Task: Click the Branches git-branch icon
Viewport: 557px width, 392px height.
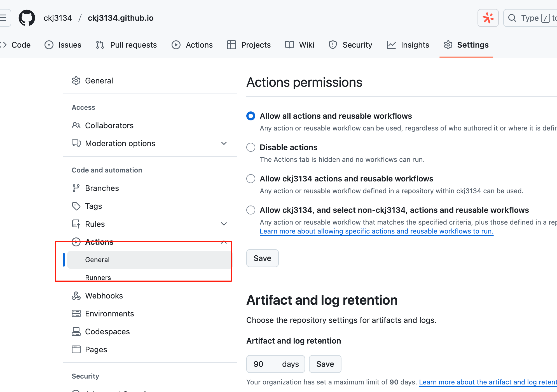Action: [x=76, y=188]
